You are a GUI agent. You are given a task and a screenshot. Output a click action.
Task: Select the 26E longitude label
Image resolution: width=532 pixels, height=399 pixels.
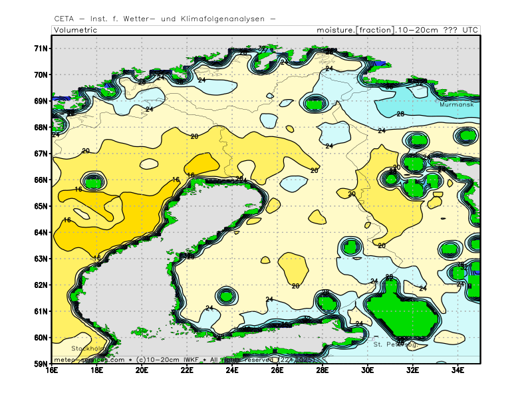point(277,370)
